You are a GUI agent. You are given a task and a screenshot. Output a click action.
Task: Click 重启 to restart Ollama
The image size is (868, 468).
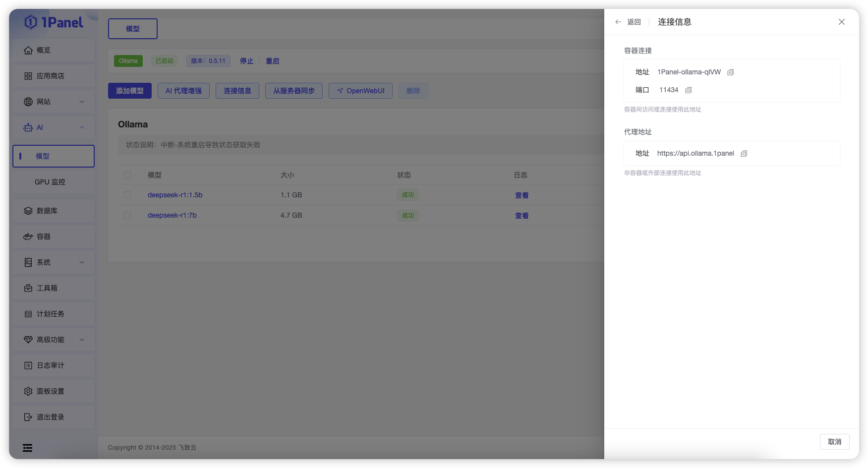coord(273,61)
